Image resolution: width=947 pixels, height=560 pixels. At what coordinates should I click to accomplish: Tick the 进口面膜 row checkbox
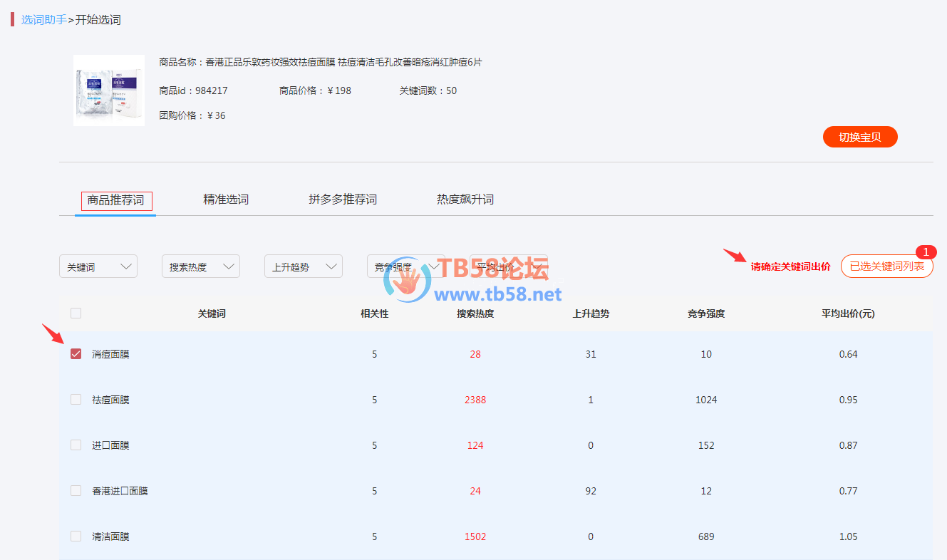76,445
